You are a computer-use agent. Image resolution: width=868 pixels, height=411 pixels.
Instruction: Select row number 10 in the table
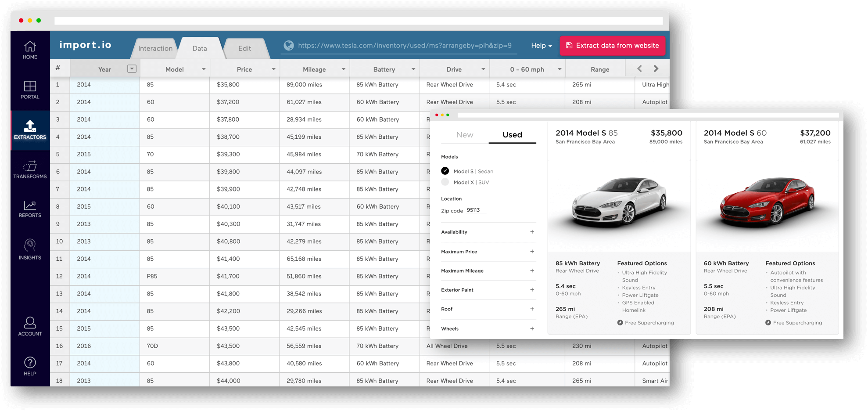tap(59, 242)
